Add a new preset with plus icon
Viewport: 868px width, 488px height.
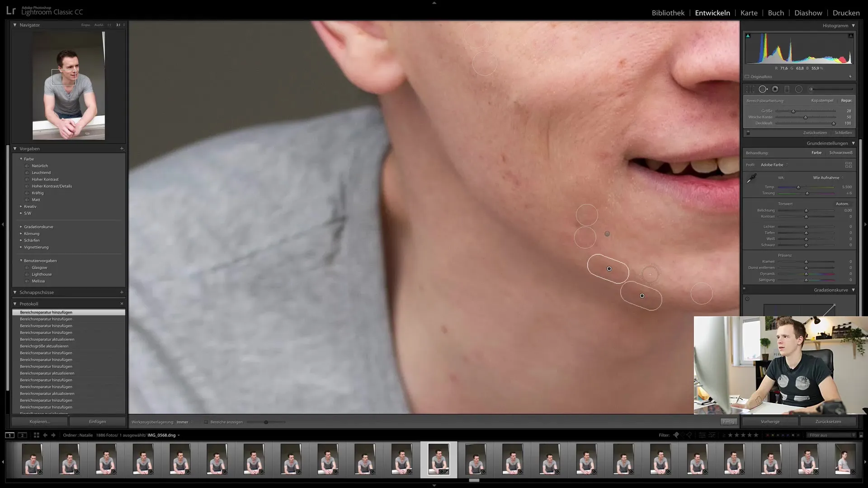point(122,149)
